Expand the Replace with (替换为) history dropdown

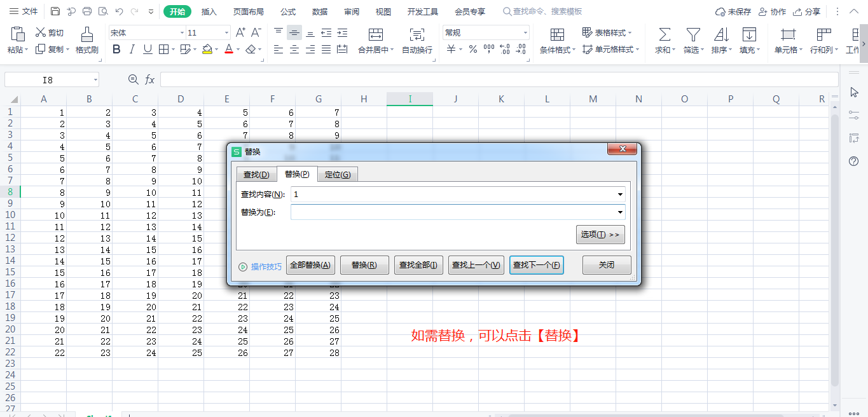pos(620,212)
